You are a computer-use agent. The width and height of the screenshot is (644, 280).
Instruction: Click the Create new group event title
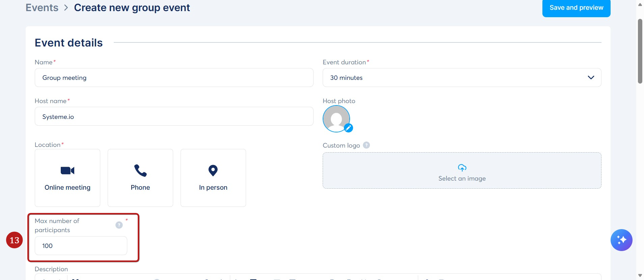pos(132,7)
